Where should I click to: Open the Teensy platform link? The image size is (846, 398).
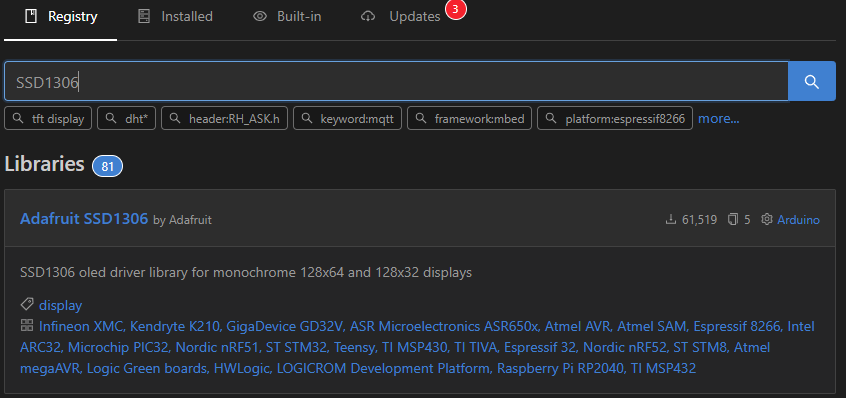coord(354,347)
